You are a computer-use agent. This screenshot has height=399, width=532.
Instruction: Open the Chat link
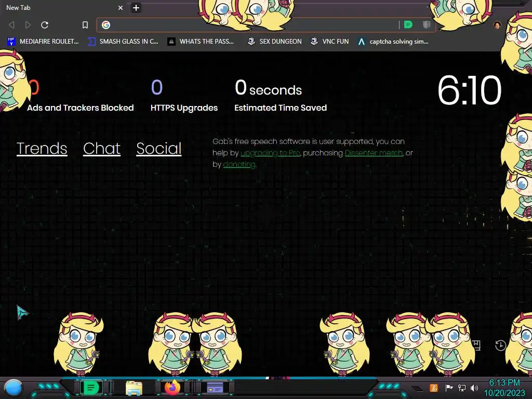tap(102, 149)
